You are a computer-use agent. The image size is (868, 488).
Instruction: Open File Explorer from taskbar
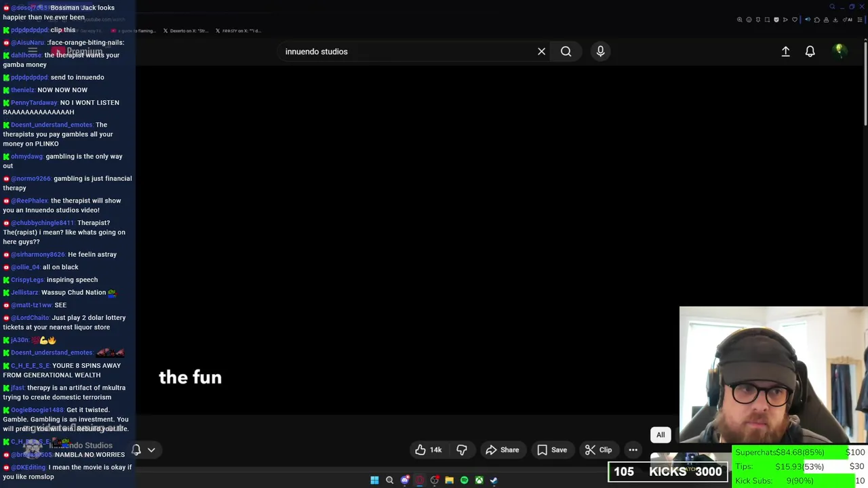[449, 480]
